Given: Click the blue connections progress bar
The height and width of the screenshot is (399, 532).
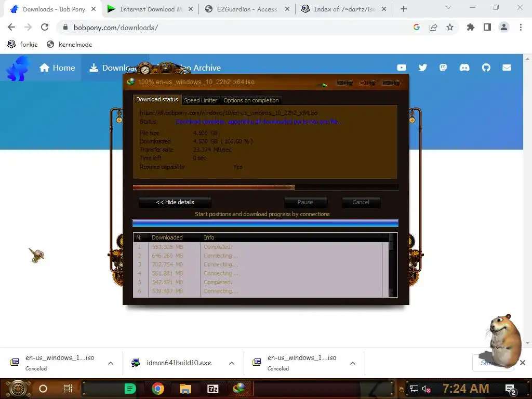Looking at the screenshot, I should pos(265,223).
